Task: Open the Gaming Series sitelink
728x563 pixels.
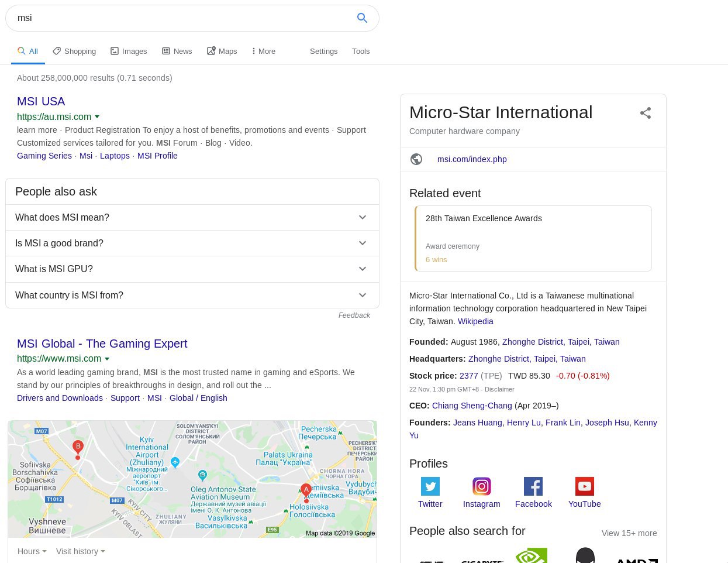Action: tap(44, 156)
